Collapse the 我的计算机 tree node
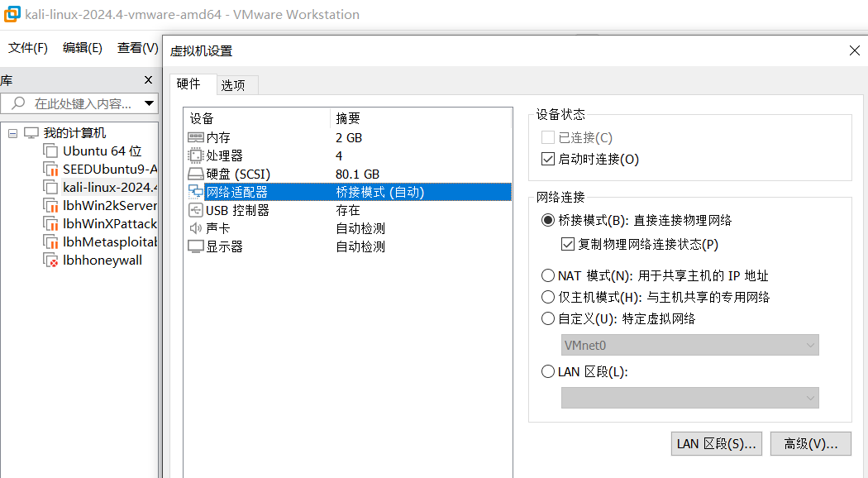 12,133
